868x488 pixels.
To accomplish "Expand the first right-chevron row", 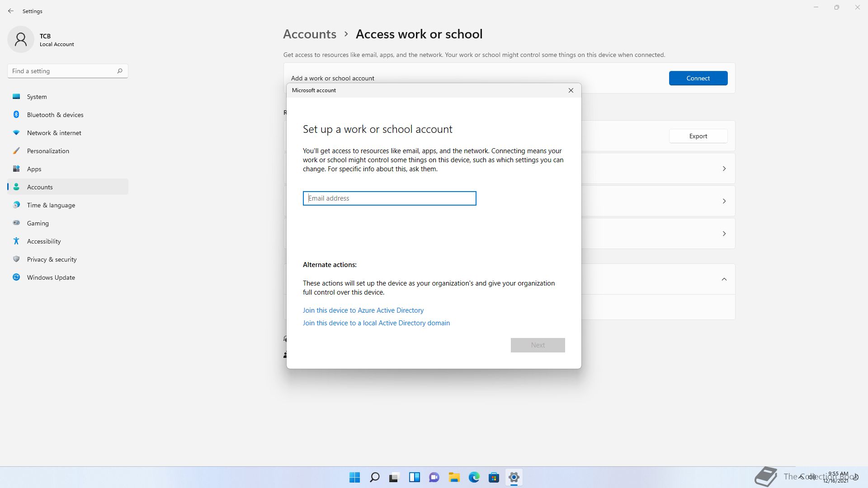I will click(x=724, y=169).
